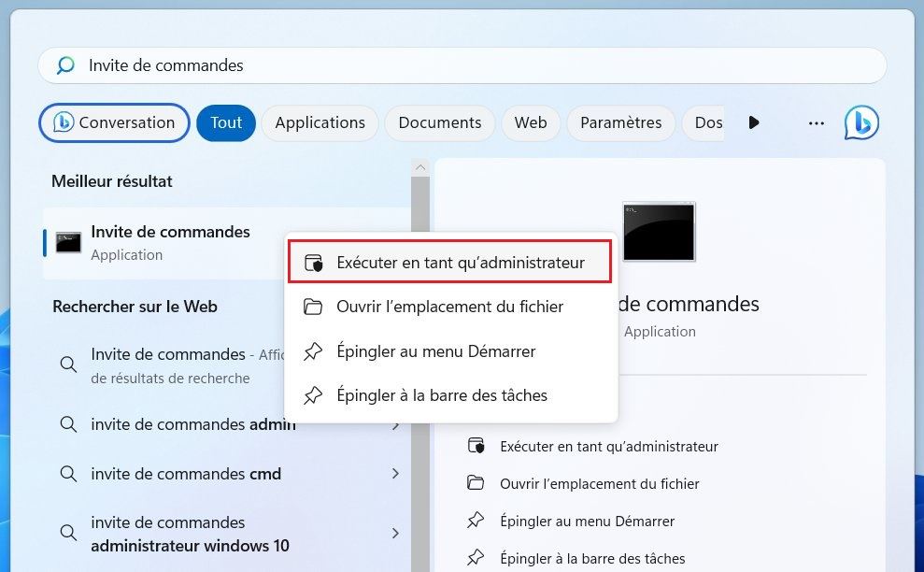
Task: Click the small cmd icon in best result
Action: (68, 242)
